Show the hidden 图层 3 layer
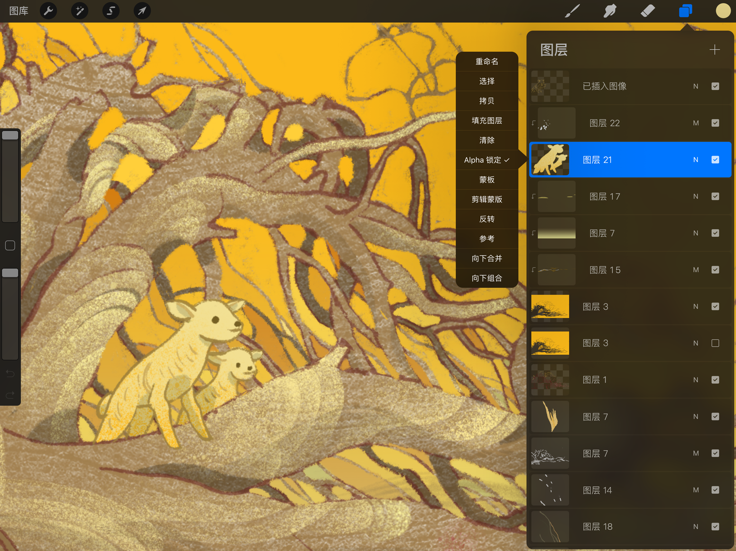The width and height of the screenshot is (736, 551). 715,343
